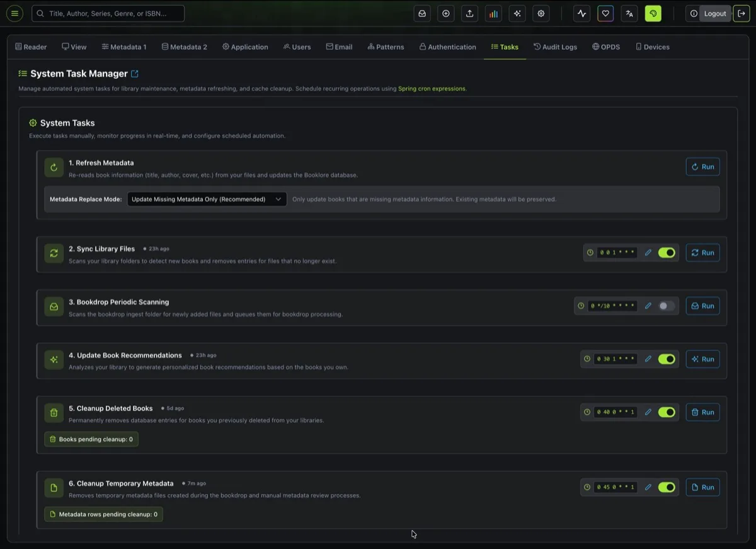Switch to the View tab

point(74,47)
